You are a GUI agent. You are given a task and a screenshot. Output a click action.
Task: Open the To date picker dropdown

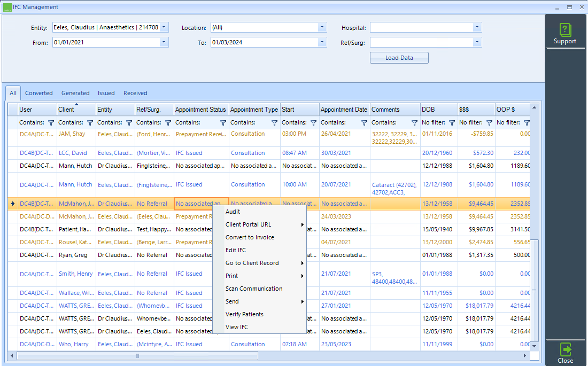tap(322, 42)
